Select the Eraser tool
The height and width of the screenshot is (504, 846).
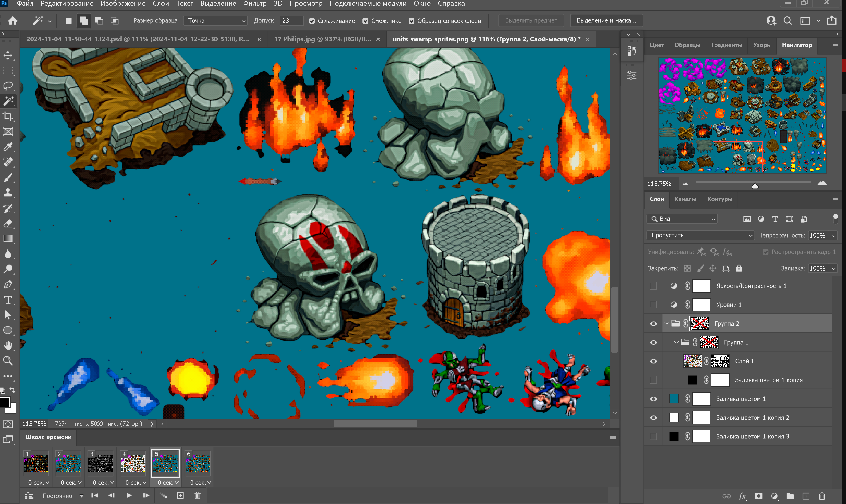pos(8,224)
